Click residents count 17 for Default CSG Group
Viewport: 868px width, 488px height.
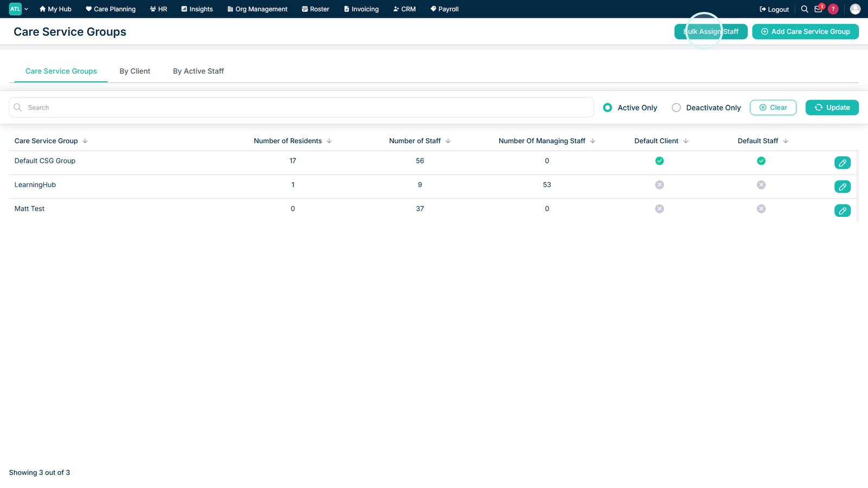pos(293,161)
